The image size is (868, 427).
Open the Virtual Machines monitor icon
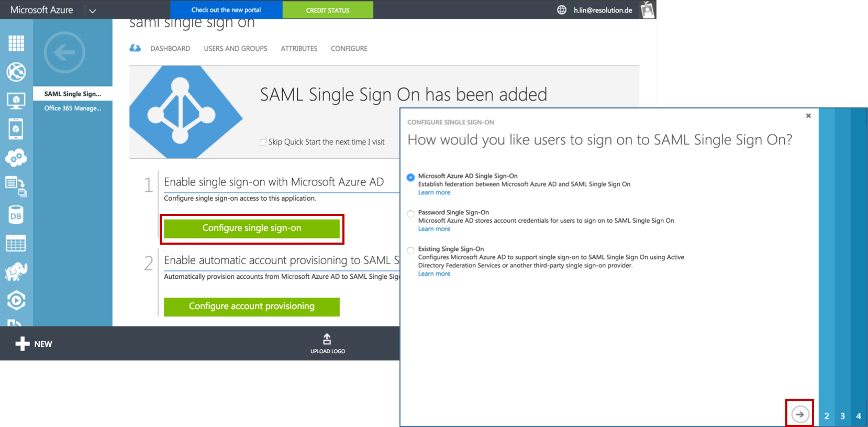(x=16, y=101)
